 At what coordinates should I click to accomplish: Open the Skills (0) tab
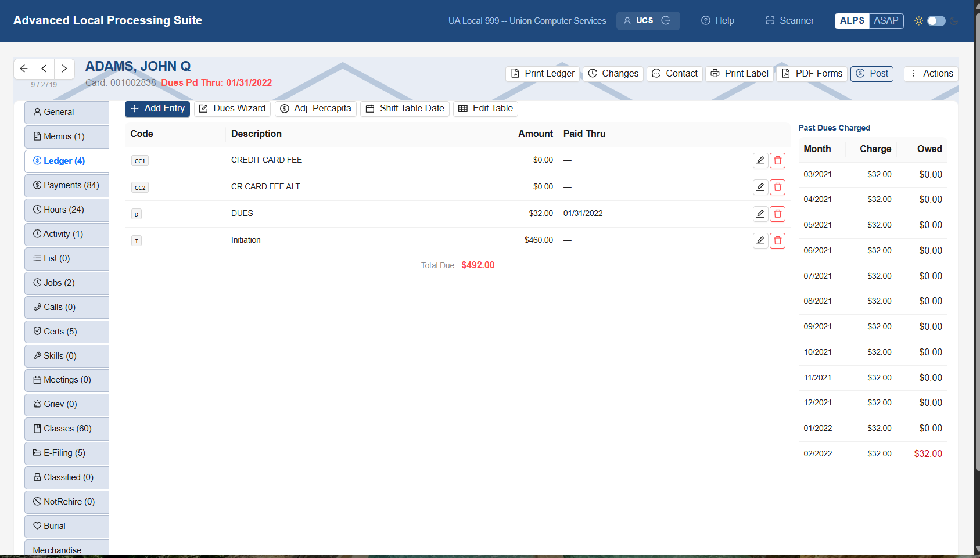(67, 356)
